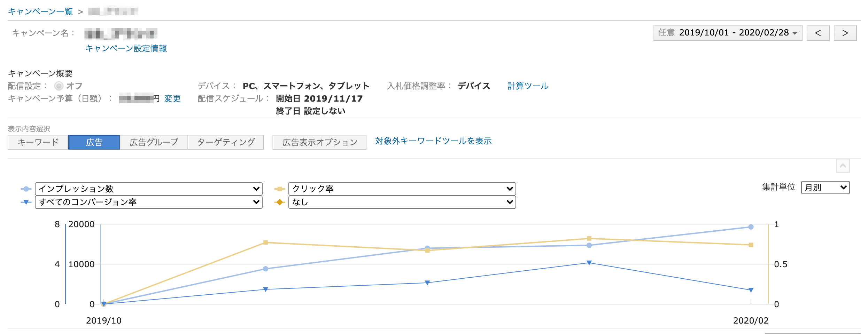Image resolution: width=868 pixels, height=334 pixels.
Task: Switch to the キーワード tab
Action: pyautogui.click(x=38, y=142)
